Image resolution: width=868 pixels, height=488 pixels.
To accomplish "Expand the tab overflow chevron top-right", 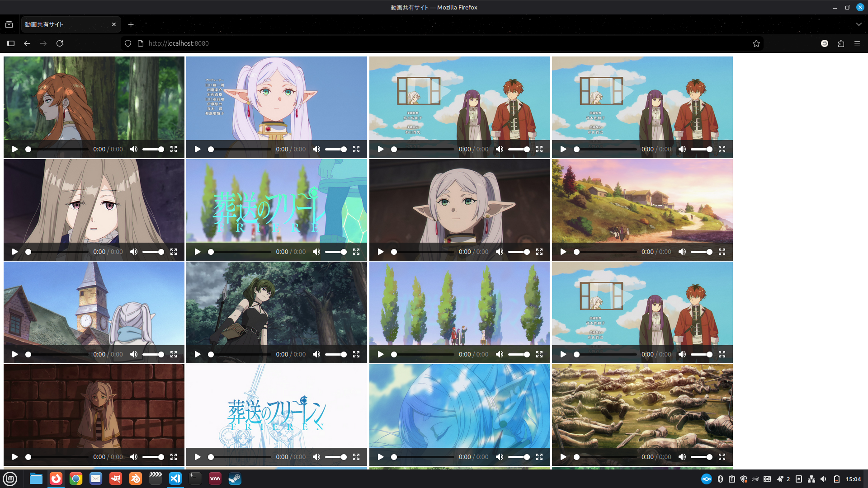I will 859,24.
